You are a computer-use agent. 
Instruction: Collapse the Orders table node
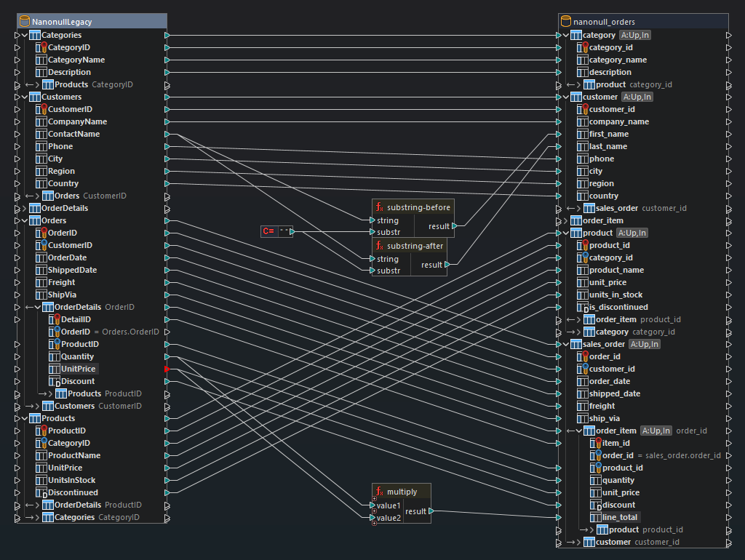pos(25,220)
